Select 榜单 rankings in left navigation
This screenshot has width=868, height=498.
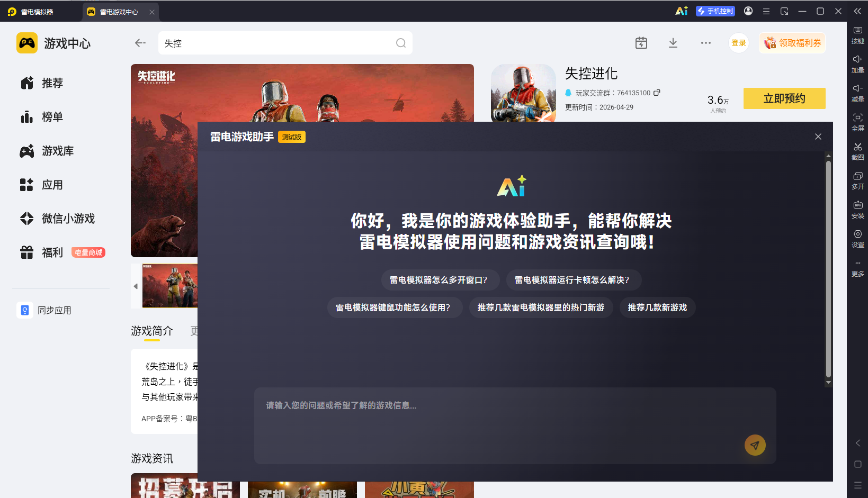point(42,117)
